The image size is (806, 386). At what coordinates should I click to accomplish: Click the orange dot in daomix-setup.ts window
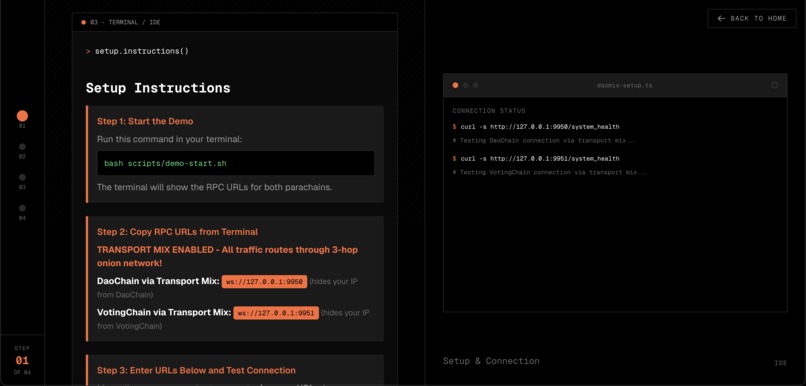pos(455,85)
